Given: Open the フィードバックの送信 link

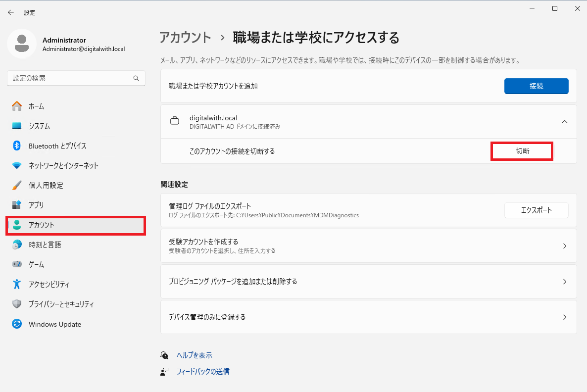Looking at the screenshot, I should tap(202, 372).
